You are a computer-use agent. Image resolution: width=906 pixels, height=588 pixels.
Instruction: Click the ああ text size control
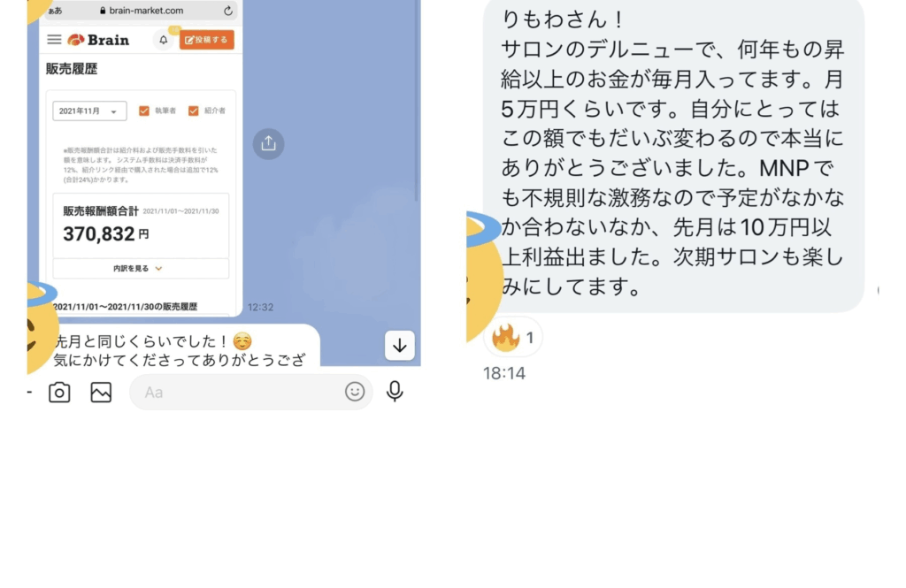55,11
